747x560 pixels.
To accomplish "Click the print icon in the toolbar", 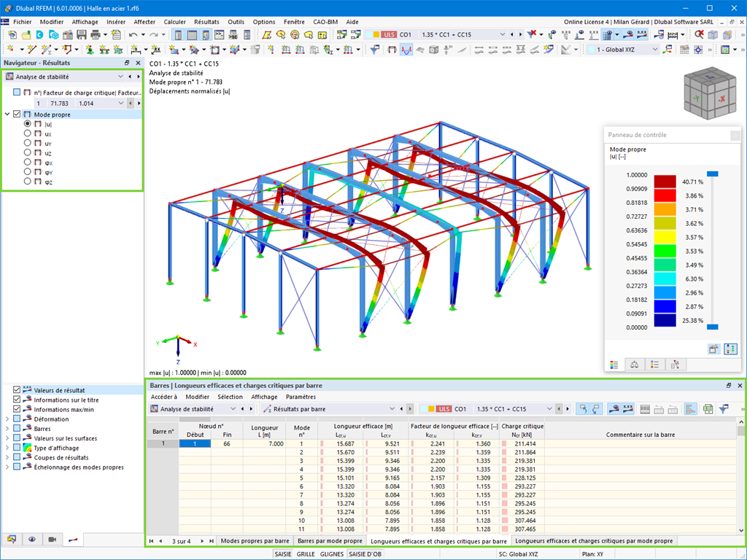I will pyautogui.click(x=96, y=35).
